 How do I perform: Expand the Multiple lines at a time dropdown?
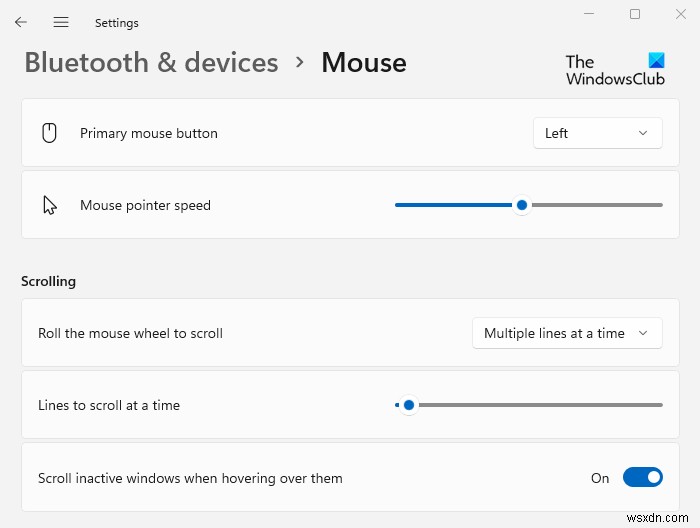[x=566, y=333]
